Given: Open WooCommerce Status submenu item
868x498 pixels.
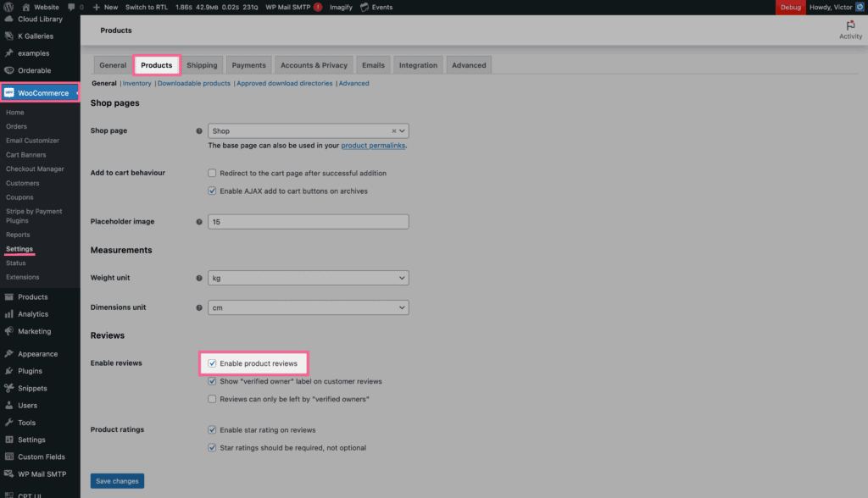Looking at the screenshot, I should [16, 263].
